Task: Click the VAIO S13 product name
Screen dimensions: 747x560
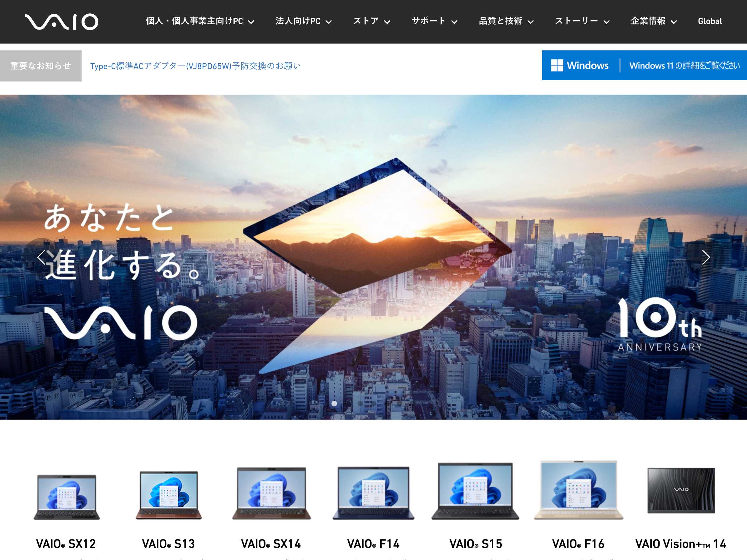Action: point(168,544)
